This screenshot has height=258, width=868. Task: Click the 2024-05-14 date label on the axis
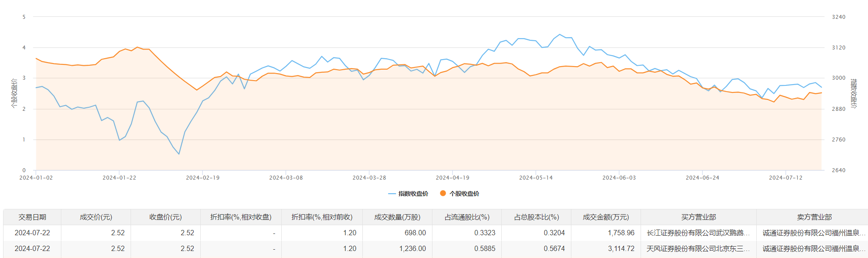coord(536,178)
